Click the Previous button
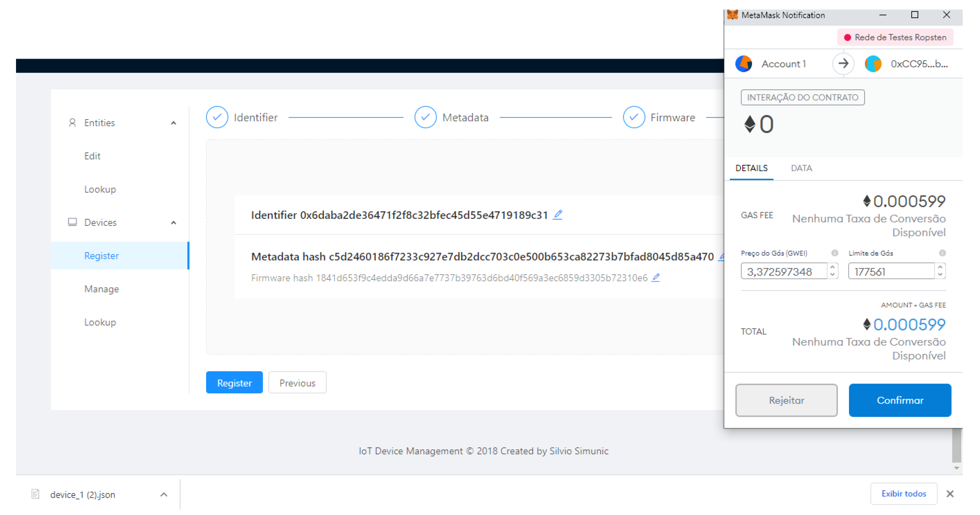Screen dimensions: 980x515 (297, 383)
